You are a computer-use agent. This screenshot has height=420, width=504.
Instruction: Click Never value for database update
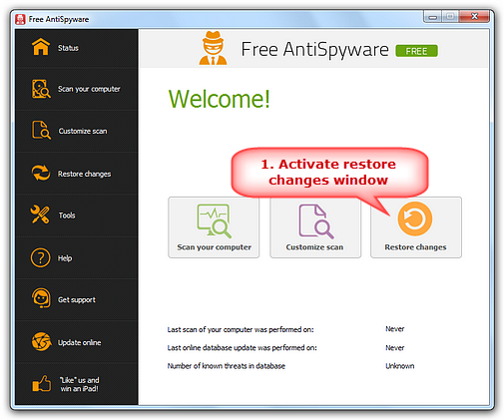pyautogui.click(x=394, y=348)
